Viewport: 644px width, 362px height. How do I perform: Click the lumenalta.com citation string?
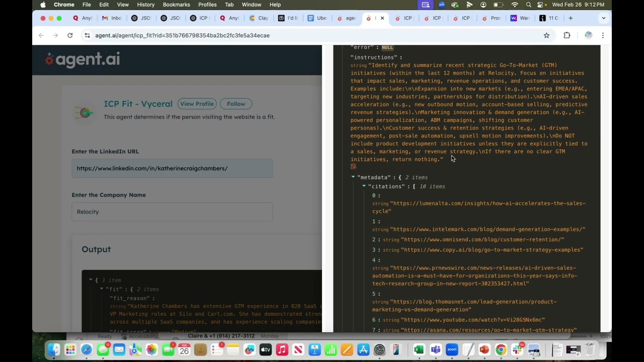click(x=479, y=207)
